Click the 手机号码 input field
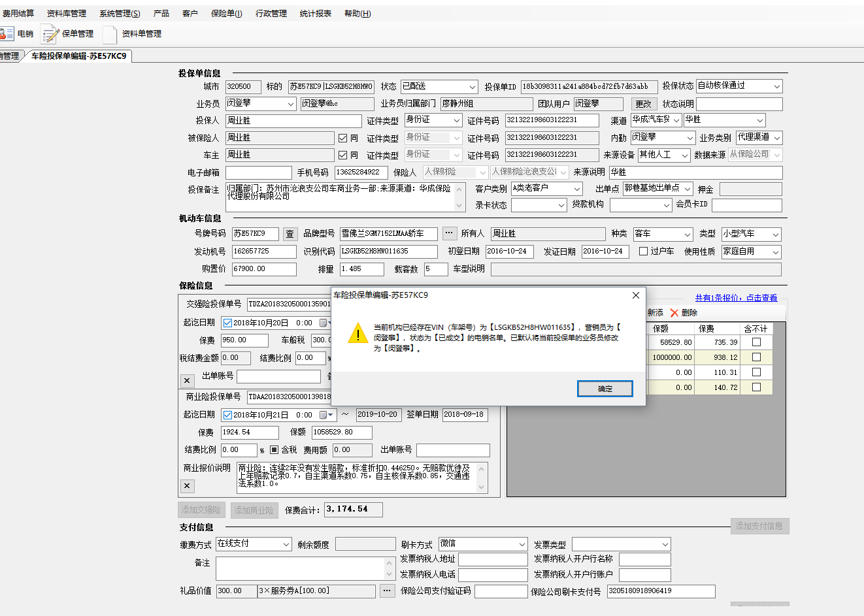Image resolution: width=864 pixels, height=616 pixels. (x=361, y=172)
